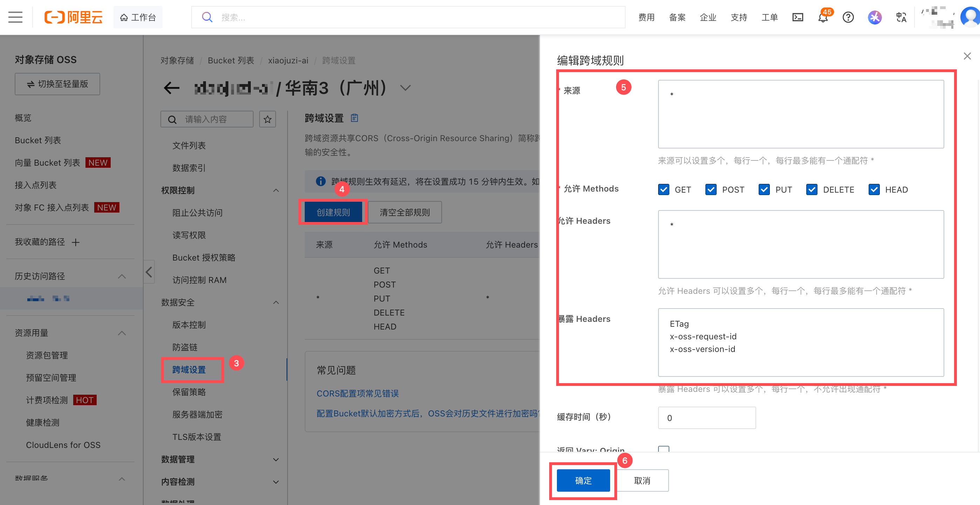Cancel editing with 取消 button
Screen dimensions: 980x505
[642, 481]
